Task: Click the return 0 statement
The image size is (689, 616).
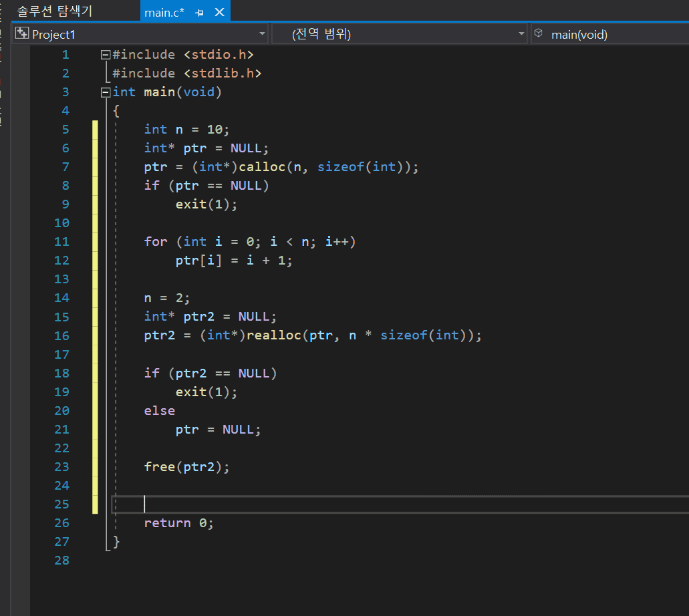Action: (x=178, y=522)
